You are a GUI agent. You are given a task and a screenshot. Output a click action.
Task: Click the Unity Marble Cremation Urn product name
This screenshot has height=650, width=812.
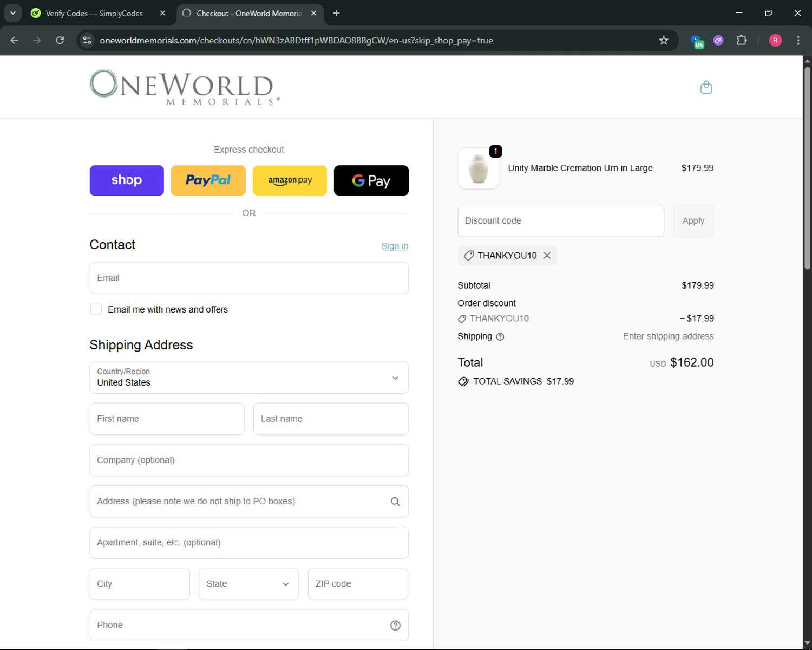pyautogui.click(x=580, y=168)
